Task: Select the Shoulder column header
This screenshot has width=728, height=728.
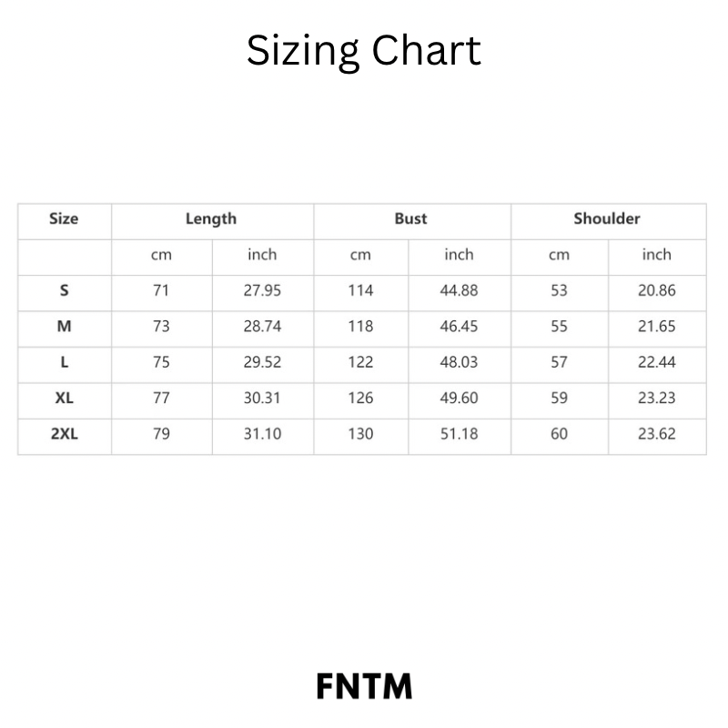Action: [x=607, y=218]
